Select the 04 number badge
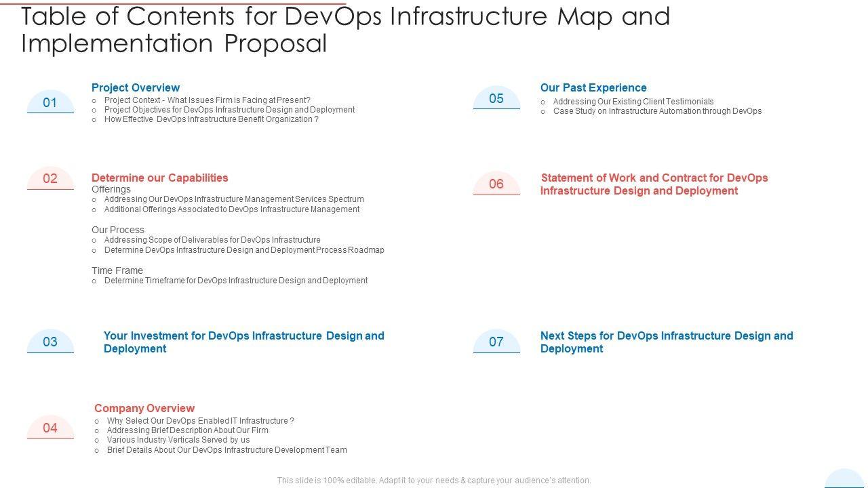Viewport: 868px width, 488px height. coord(50,428)
